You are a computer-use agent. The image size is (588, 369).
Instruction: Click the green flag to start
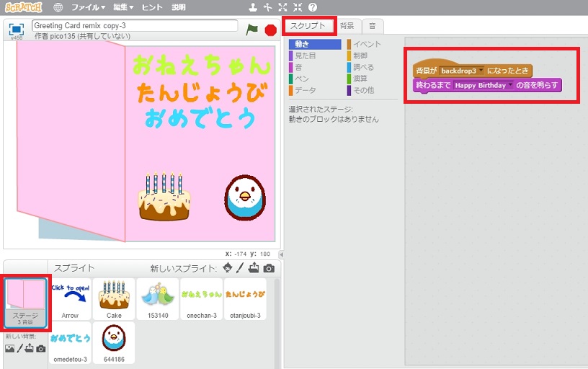[x=251, y=30]
